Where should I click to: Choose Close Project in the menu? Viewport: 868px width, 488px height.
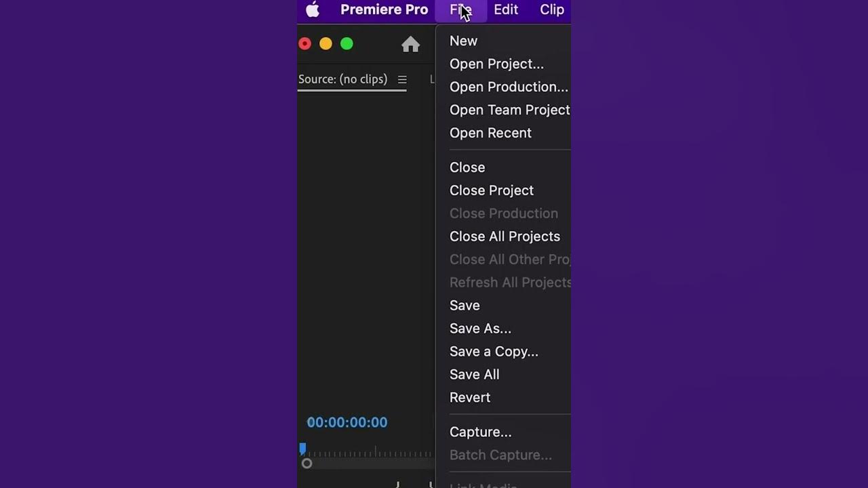tap(492, 190)
